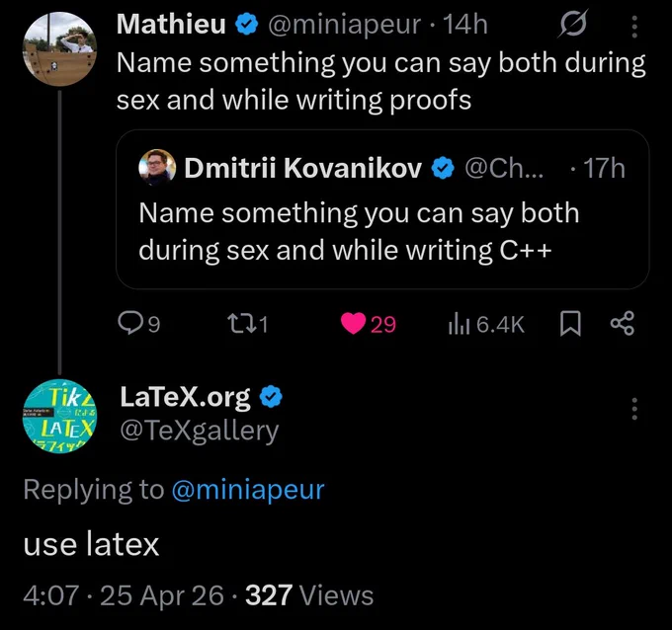Viewport: 672px width, 630px height.
Task: Click Mathieu's display name
Action: pyautogui.click(x=171, y=24)
